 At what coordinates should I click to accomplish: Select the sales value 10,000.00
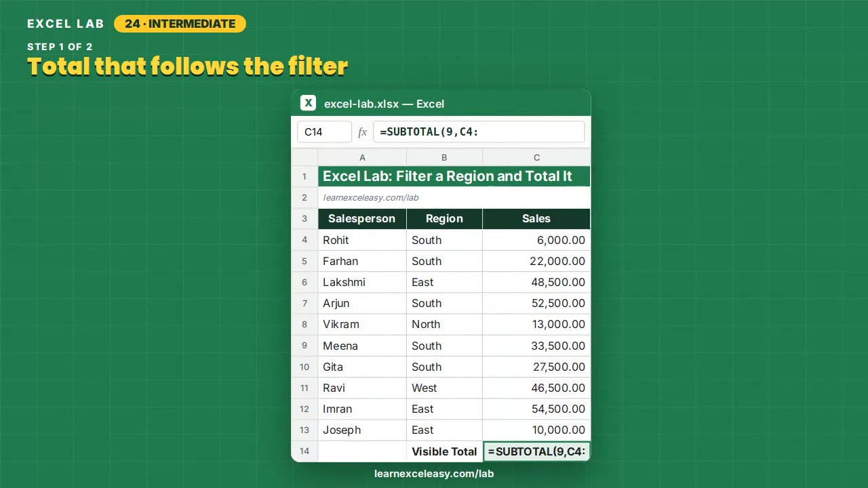536,430
